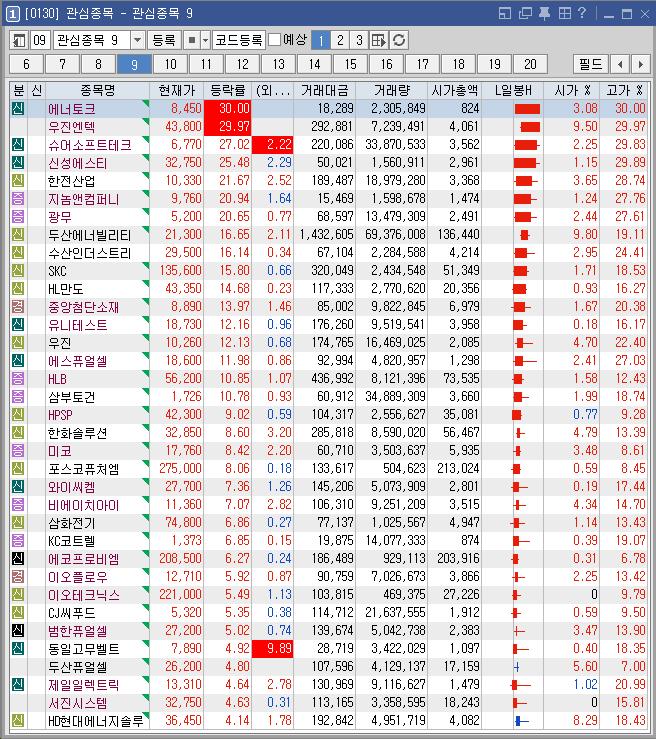Viewport: 656px width, 739px height.
Task: Click the 필드 button
Action: coord(591,64)
